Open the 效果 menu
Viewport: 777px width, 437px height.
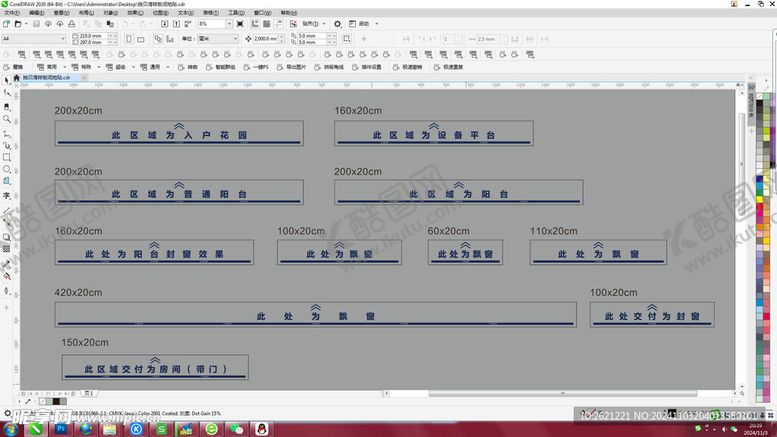coord(135,13)
